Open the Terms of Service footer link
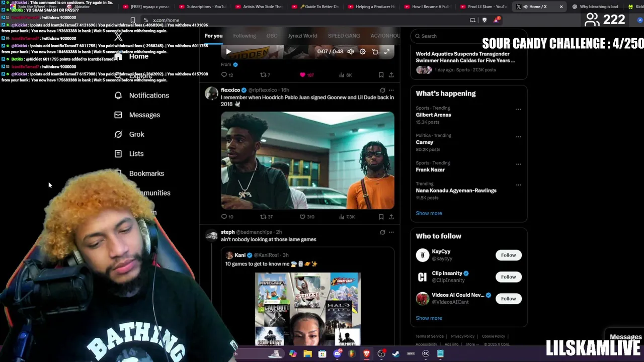Viewport: 644px width, 362px height. [430, 336]
